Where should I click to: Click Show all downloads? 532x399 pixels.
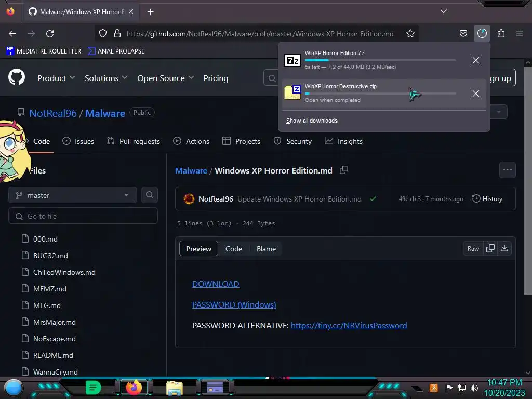click(x=312, y=121)
